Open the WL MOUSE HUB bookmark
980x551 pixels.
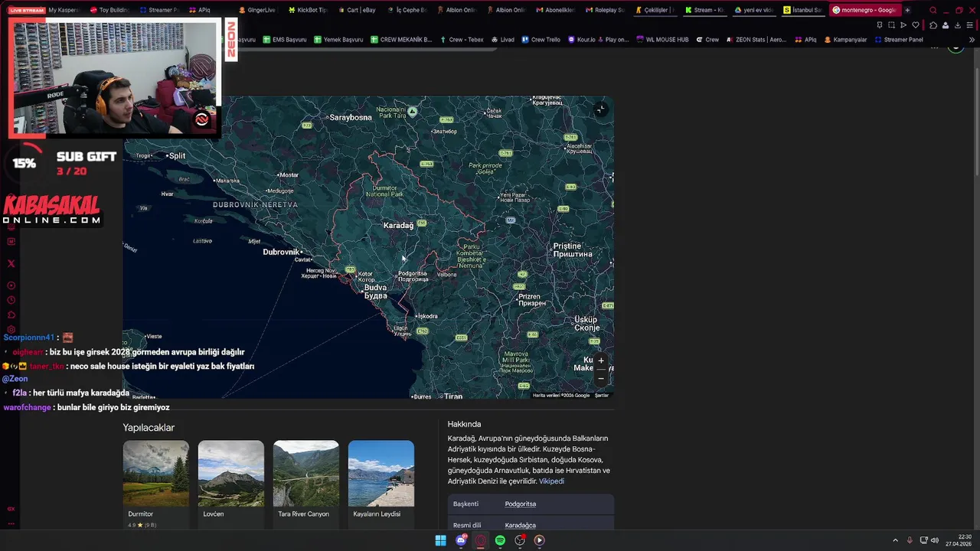pyautogui.click(x=662, y=40)
